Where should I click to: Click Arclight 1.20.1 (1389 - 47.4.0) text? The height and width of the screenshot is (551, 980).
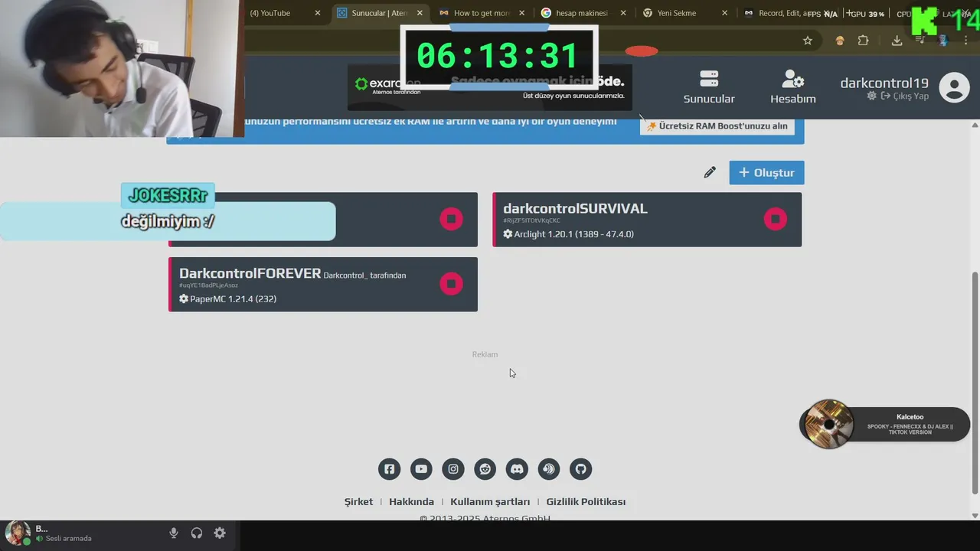click(573, 234)
